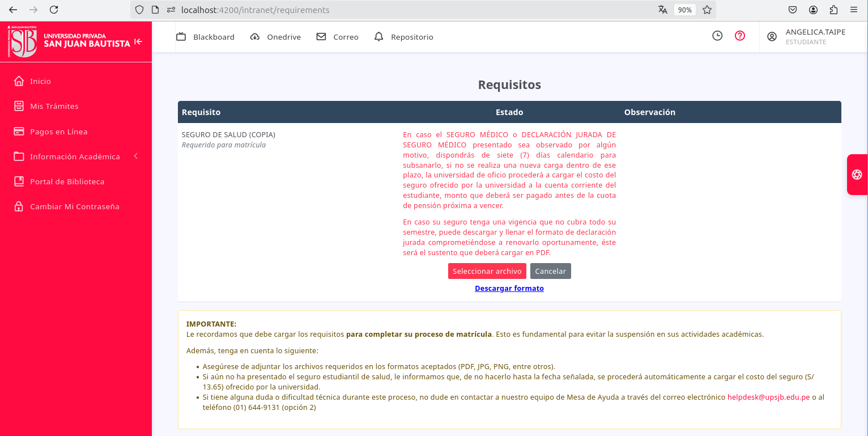Open the clock history icon

(x=717, y=36)
